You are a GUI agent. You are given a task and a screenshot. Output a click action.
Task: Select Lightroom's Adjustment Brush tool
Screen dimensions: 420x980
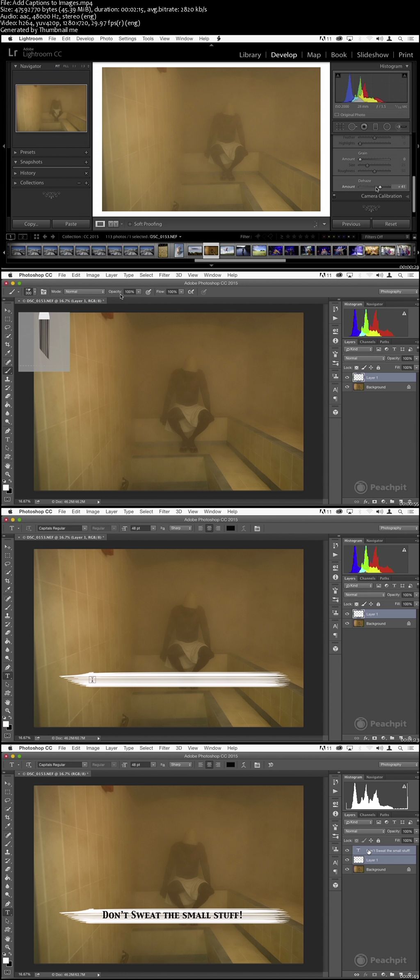pyautogui.click(x=401, y=126)
